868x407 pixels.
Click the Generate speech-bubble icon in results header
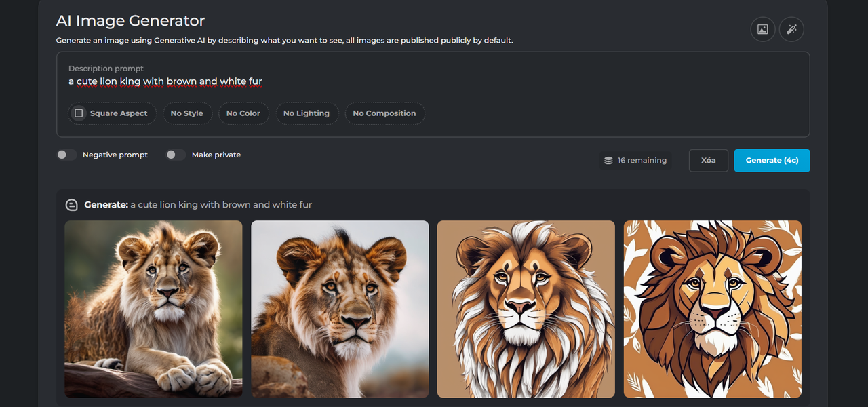[71, 205]
